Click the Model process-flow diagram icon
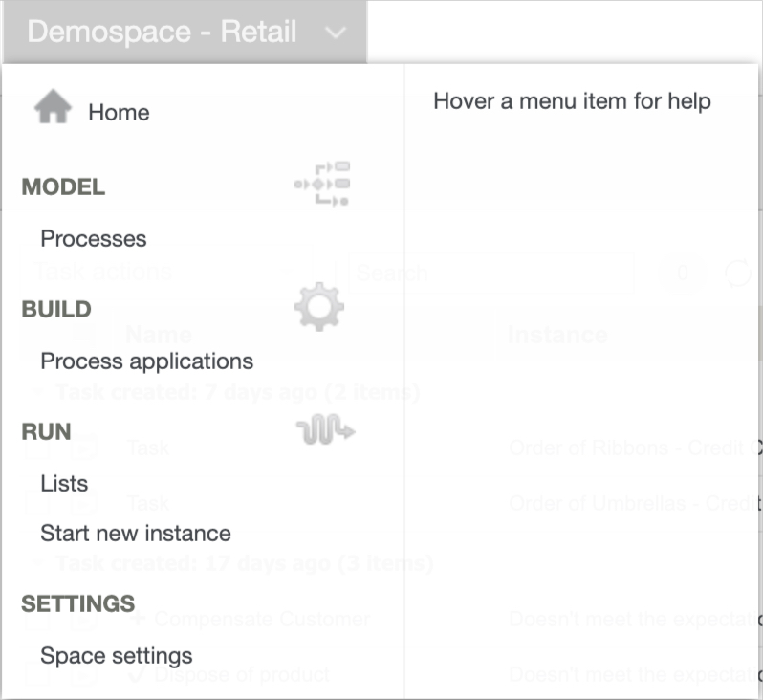763x700 pixels. click(322, 184)
